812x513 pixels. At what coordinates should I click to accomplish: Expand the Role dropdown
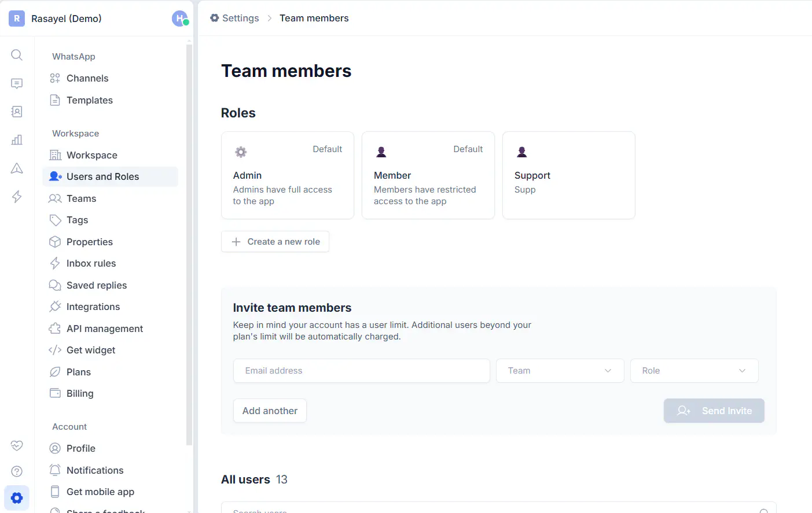694,371
